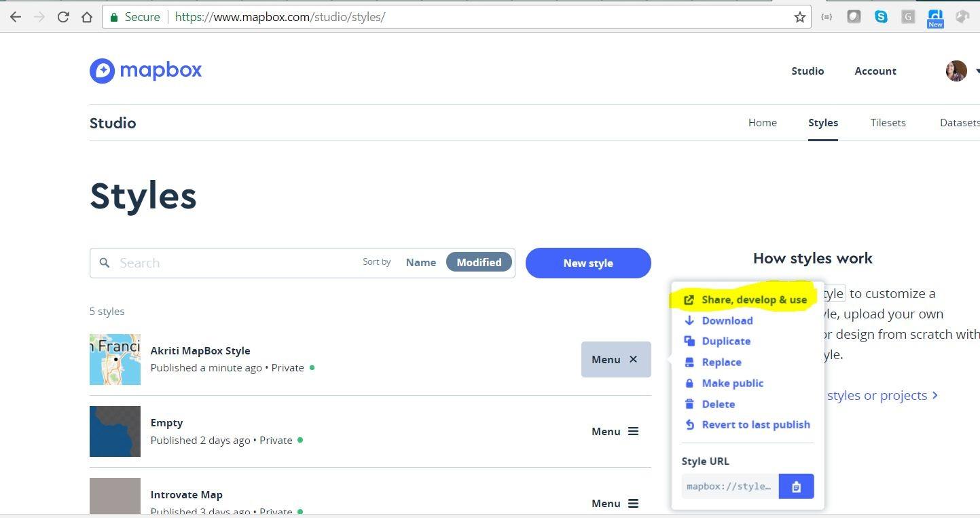Follow the styles or projects link
Viewport: 980px width, 518px height.
click(x=882, y=395)
